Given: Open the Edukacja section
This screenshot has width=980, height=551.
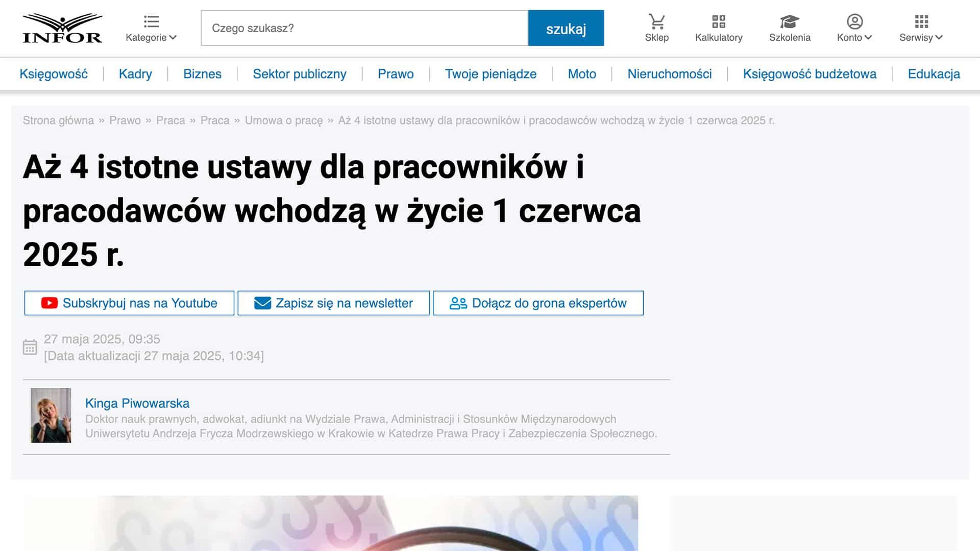Looking at the screenshot, I should (934, 74).
